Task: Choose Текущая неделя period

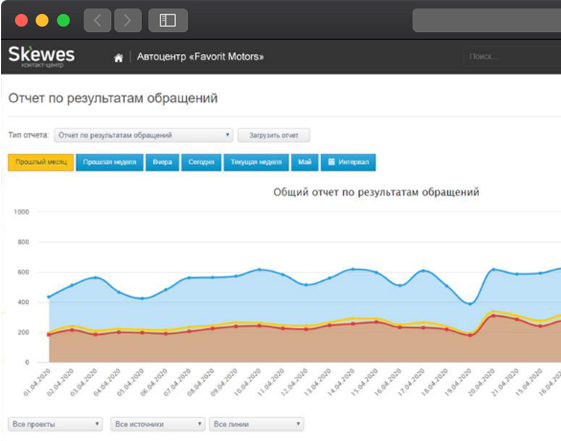Action: point(256,162)
